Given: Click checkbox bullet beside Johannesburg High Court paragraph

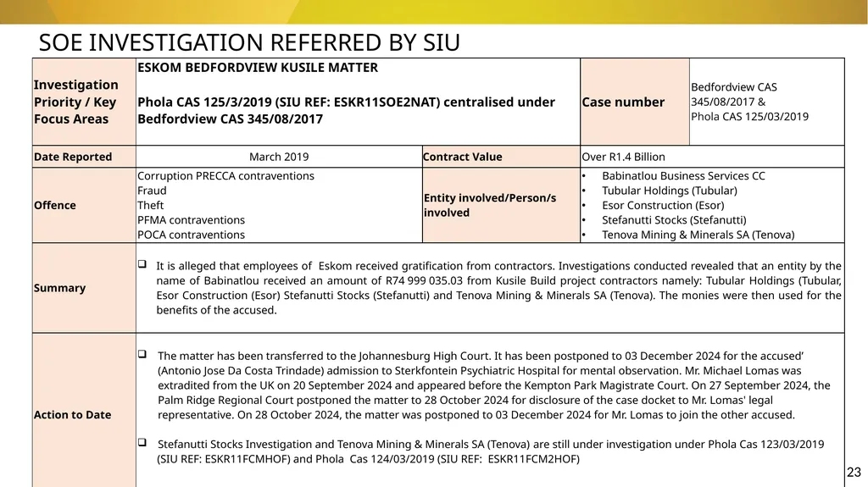Looking at the screenshot, I should (x=142, y=354).
